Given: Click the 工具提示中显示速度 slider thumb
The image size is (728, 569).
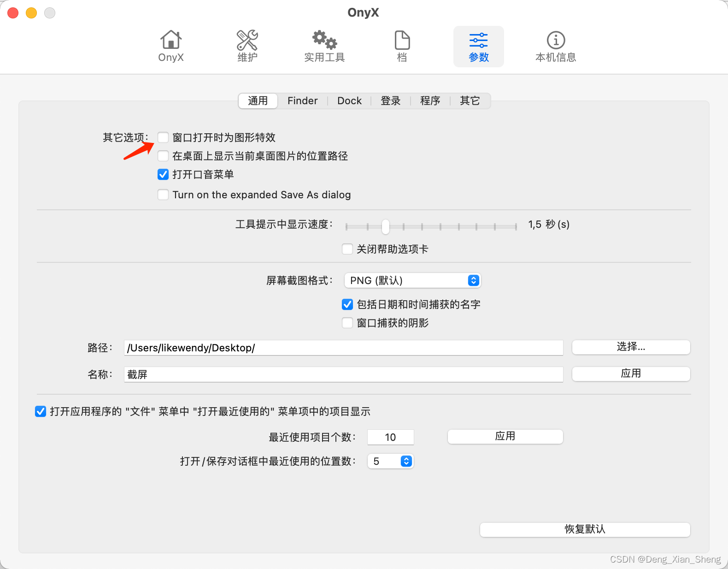Looking at the screenshot, I should (386, 226).
